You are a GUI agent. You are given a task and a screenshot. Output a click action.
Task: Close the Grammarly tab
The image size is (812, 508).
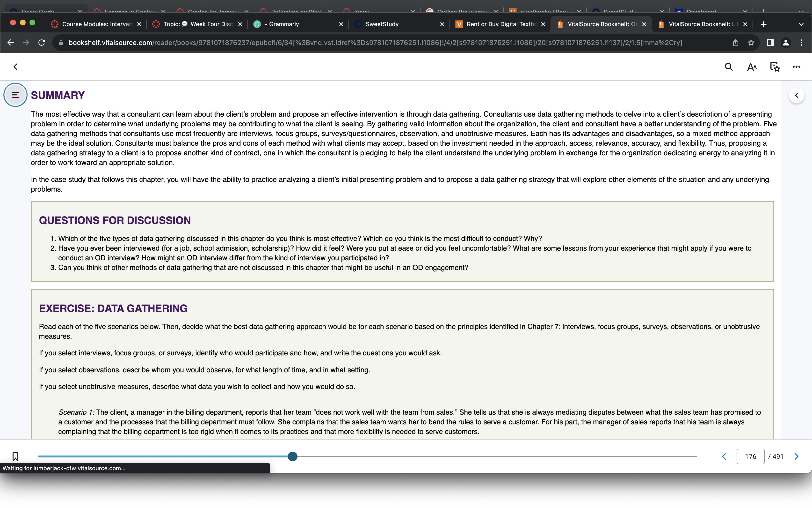click(x=341, y=24)
